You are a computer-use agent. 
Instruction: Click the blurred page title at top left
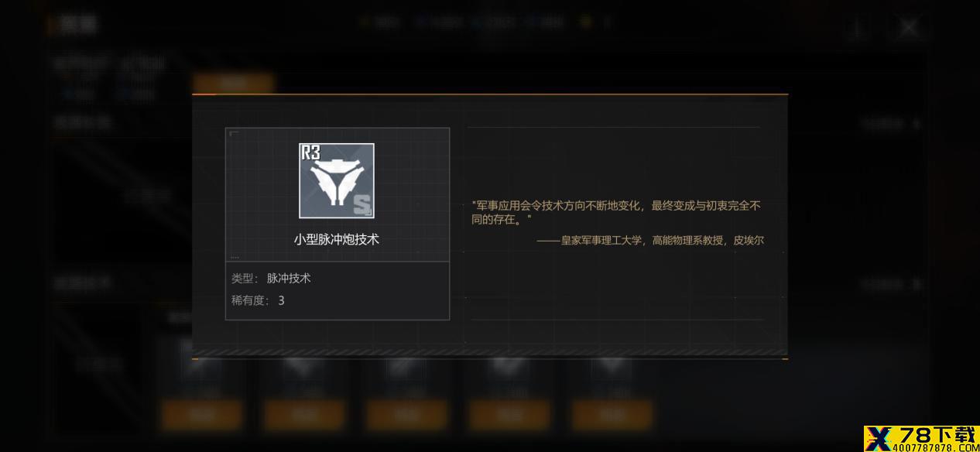77,24
